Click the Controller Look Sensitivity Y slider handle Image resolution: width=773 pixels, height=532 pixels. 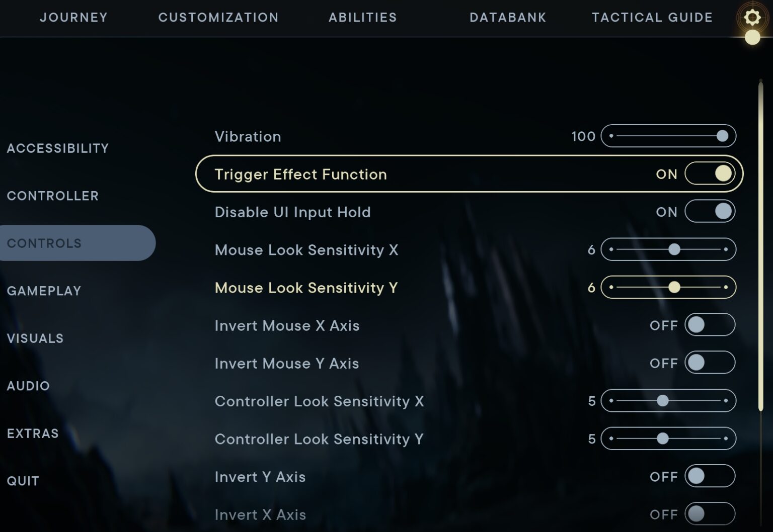click(662, 439)
